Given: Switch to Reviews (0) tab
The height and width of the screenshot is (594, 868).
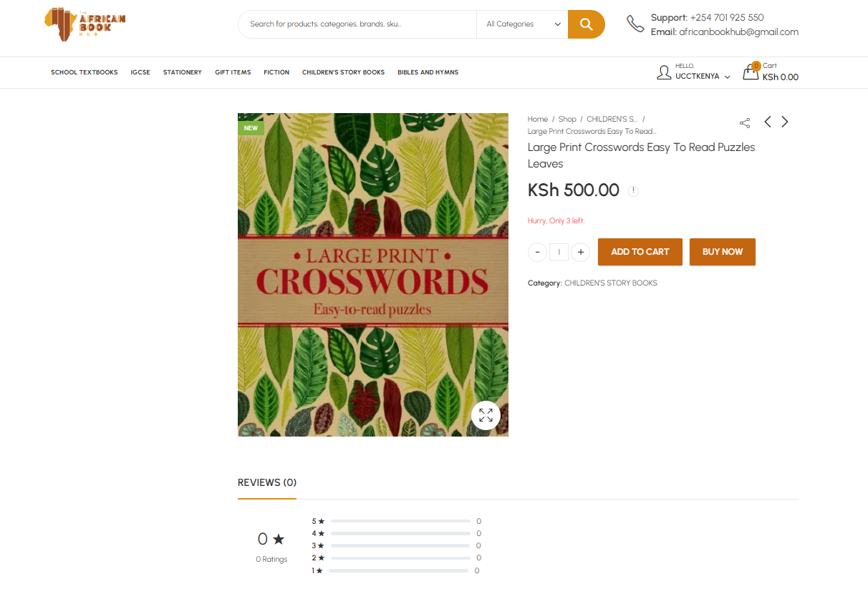Looking at the screenshot, I should point(266,483).
